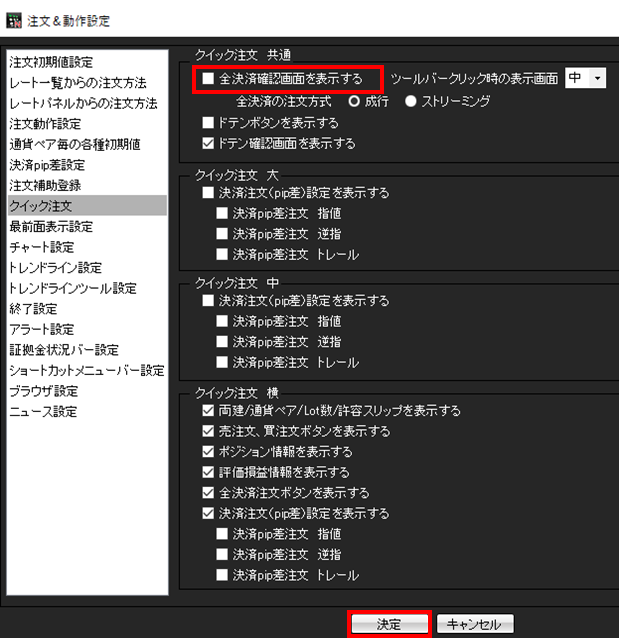Uncheck ドテン確認画面を表示する checkbox
This screenshot has width=619, height=638.
pyautogui.click(x=208, y=143)
